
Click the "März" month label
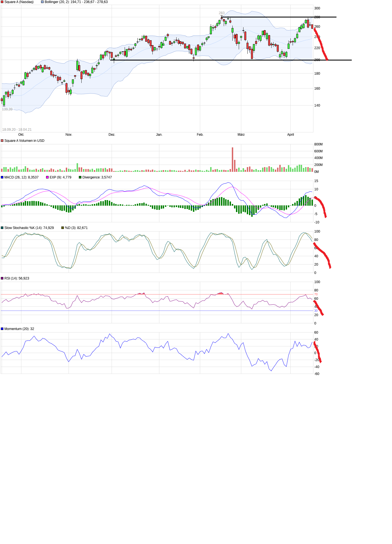(x=241, y=135)
